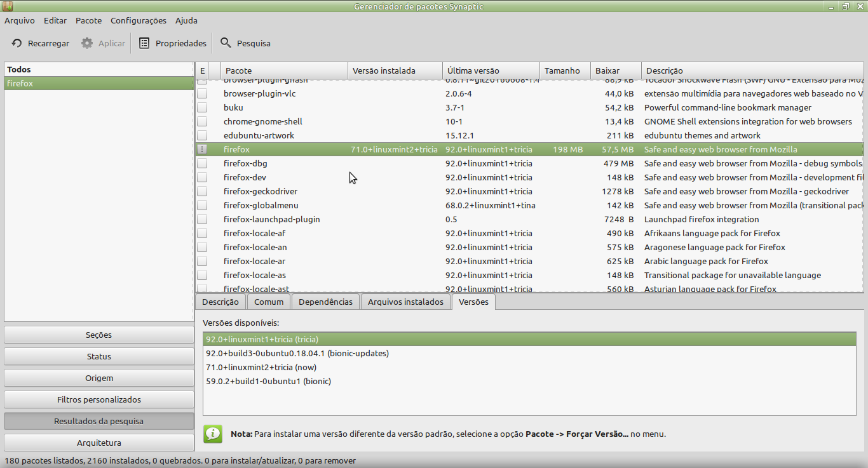Click the 68.0.2+linuxmint1+tina version cell

click(491, 205)
